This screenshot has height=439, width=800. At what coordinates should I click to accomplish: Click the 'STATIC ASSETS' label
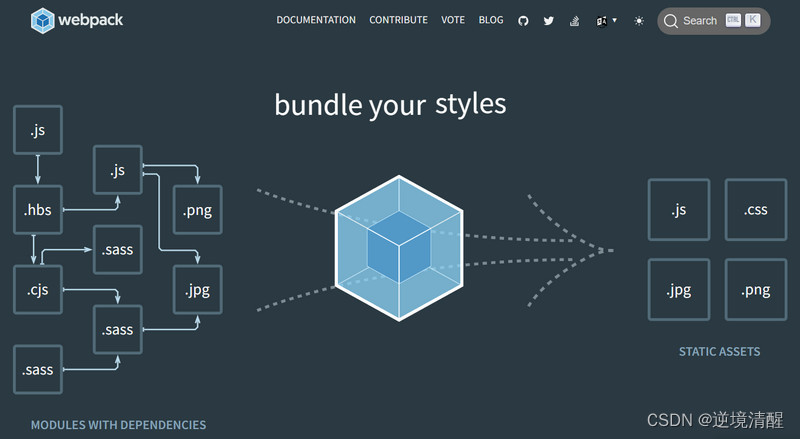pos(719,352)
